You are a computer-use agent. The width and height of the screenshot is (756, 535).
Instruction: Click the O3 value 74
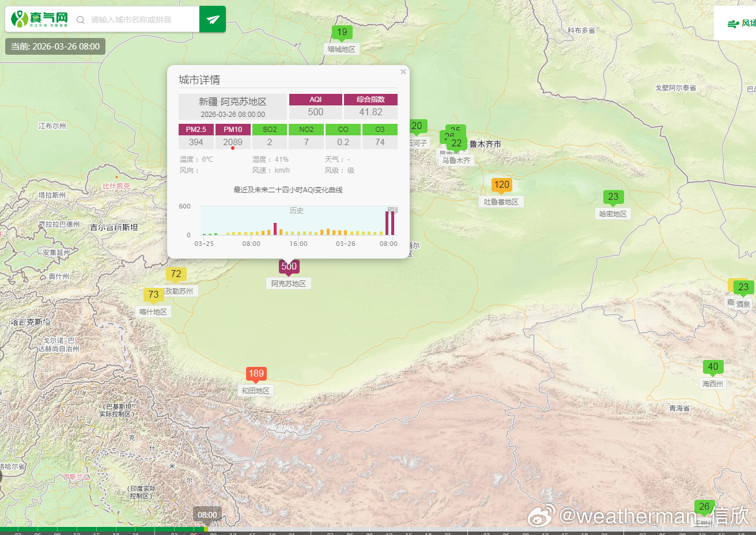[x=380, y=142]
